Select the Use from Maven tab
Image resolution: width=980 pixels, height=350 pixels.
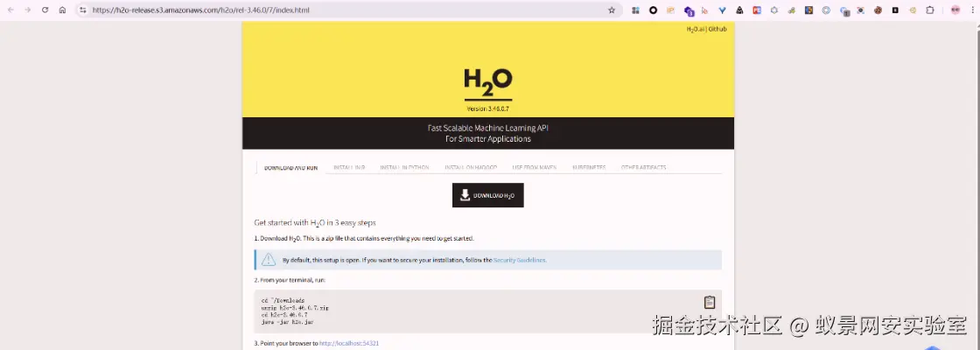[535, 167]
